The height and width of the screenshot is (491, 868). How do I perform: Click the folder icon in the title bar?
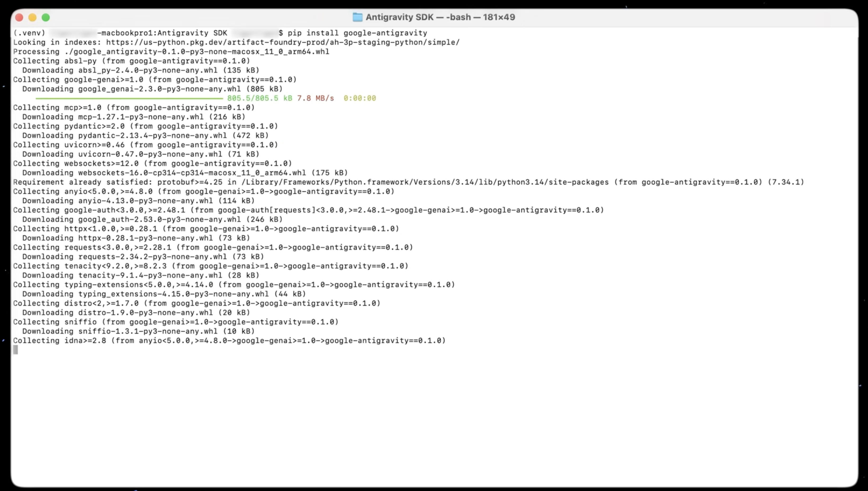pos(358,17)
